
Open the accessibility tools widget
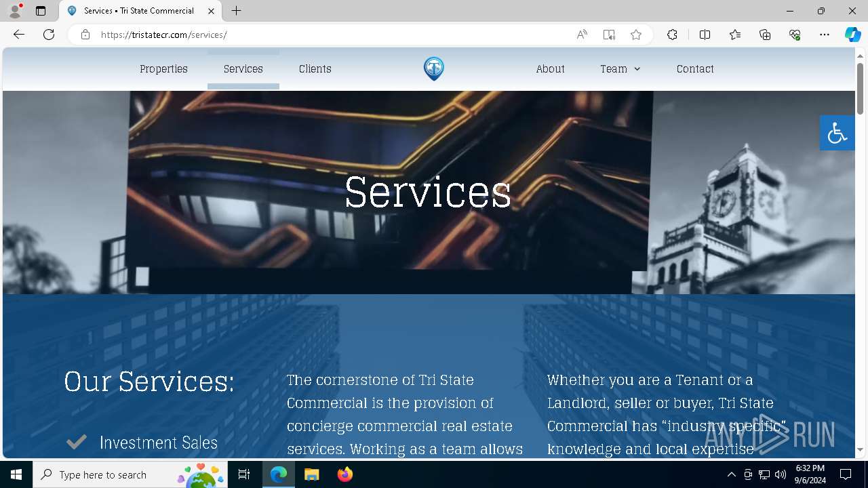(x=837, y=133)
